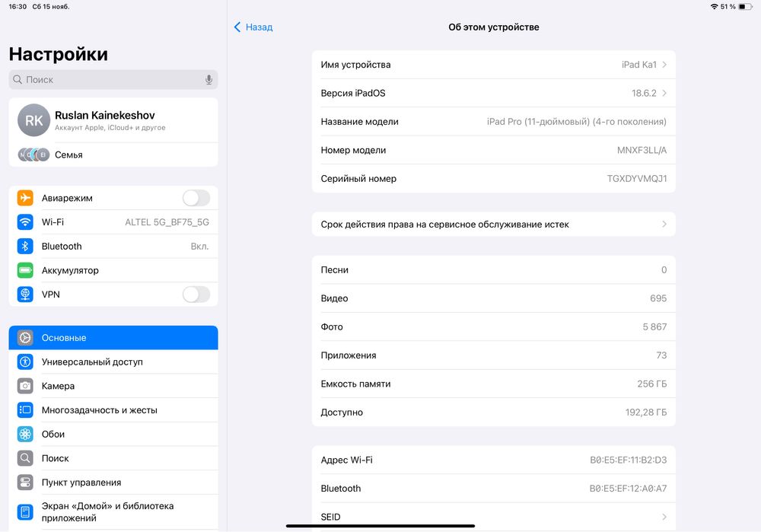Tap the RK profile avatar
This screenshot has width=761, height=532.
[x=33, y=120]
